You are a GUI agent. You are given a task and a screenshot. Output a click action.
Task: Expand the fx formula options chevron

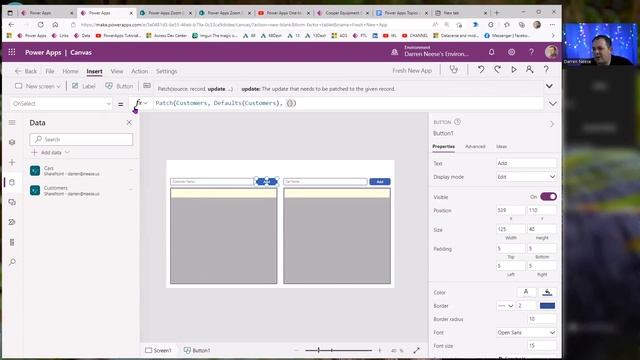pos(146,103)
